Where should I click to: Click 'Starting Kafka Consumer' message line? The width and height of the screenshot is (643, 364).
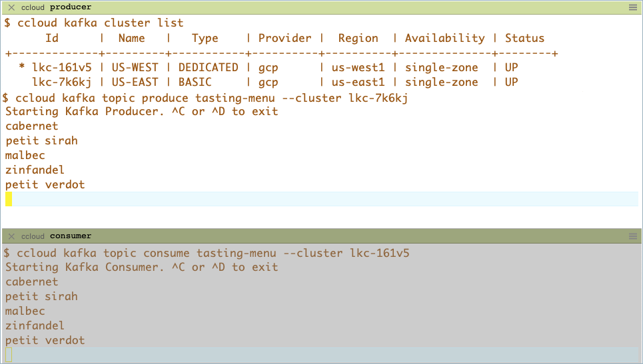click(141, 267)
